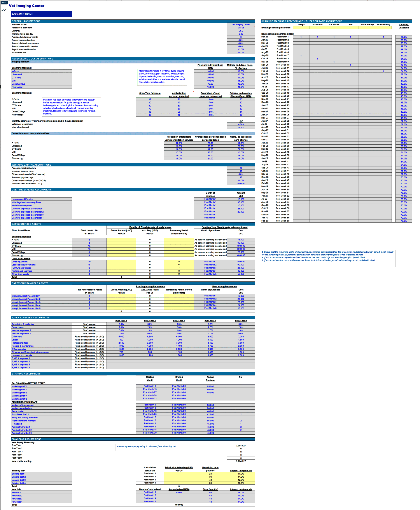The width and height of the screenshot is (420, 510).
Task: Select Fluoroscopy proportion of analyses outsourced 12.0%
Action: coord(210,115)
